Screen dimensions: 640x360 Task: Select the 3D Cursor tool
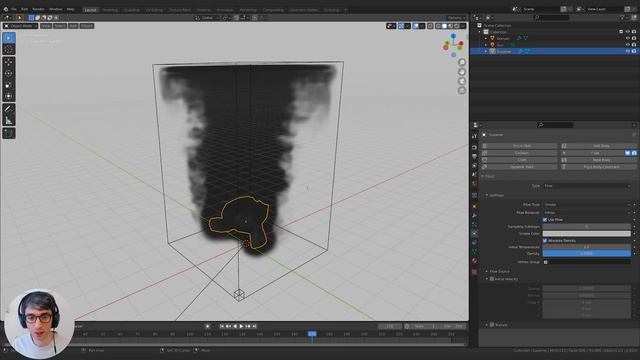pos(9,49)
